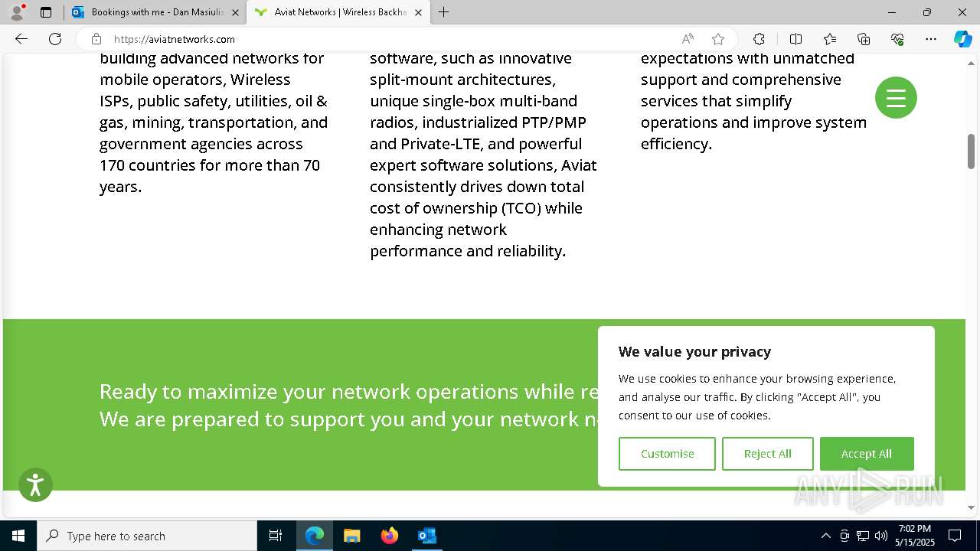Open Browser essentials heart icon
Viewport: 980px width, 551px height.
pos(897,39)
